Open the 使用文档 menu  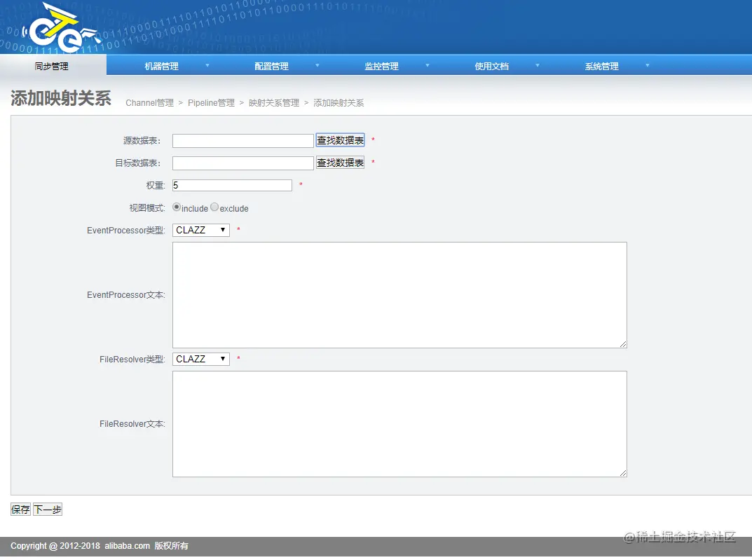[x=491, y=66]
